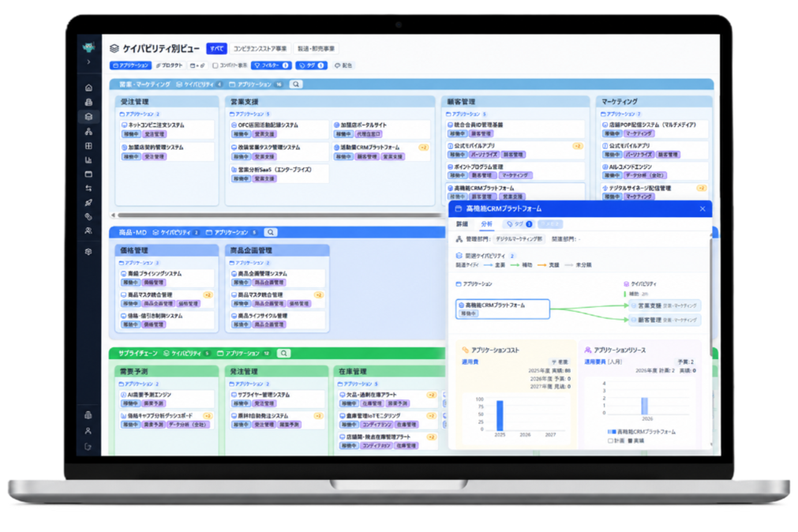Open the 配色 color scheme button

point(343,66)
